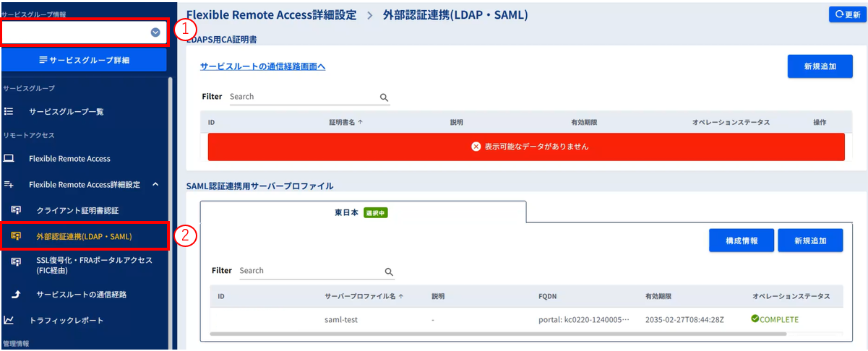Sort by サーバープロファイル名 column header
The height and width of the screenshot is (351, 868).
coord(364,296)
